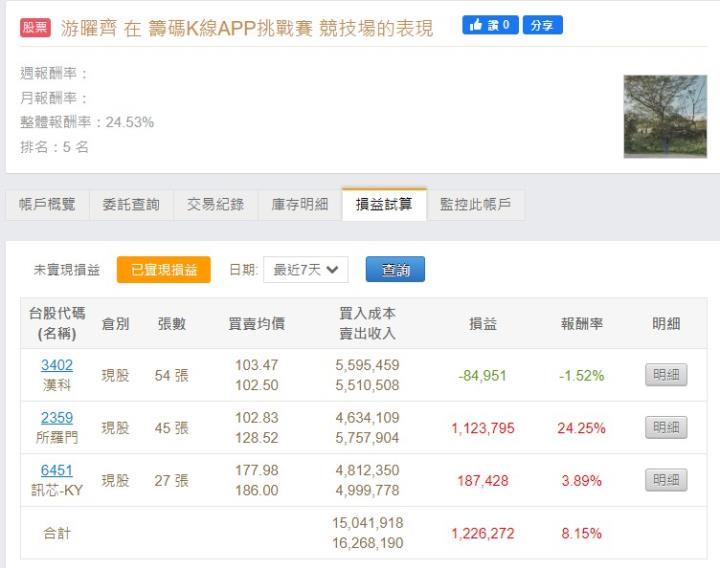Open stock code 3402 link

(x=57, y=365)
